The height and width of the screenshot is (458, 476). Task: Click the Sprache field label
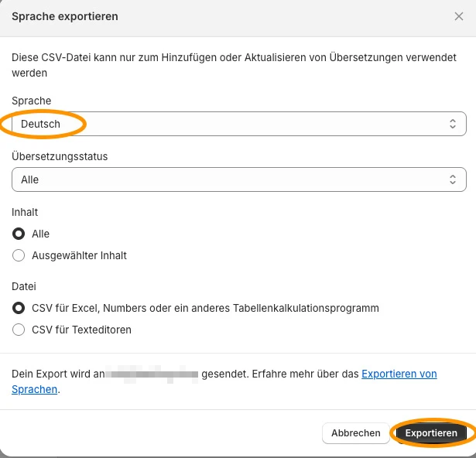coord(32,101)
